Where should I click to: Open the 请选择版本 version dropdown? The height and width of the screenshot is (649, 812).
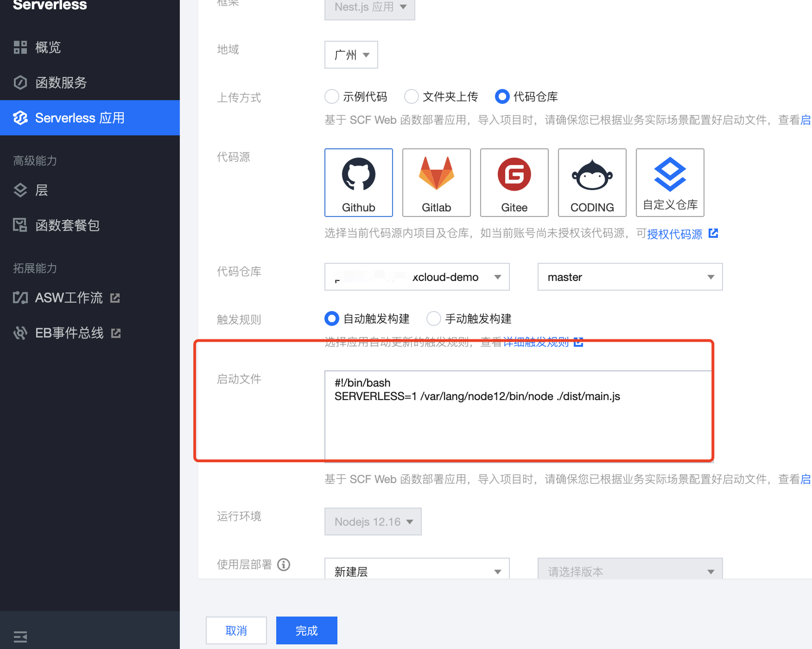pyautogui.click(x=630, y=569)
